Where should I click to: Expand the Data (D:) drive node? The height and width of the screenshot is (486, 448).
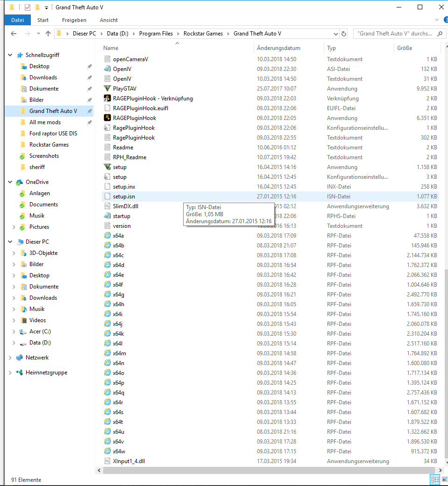[x=14, y=343]
